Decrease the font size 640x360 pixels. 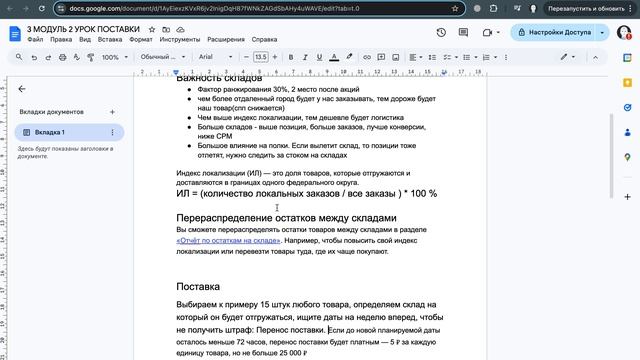point(246,57)
